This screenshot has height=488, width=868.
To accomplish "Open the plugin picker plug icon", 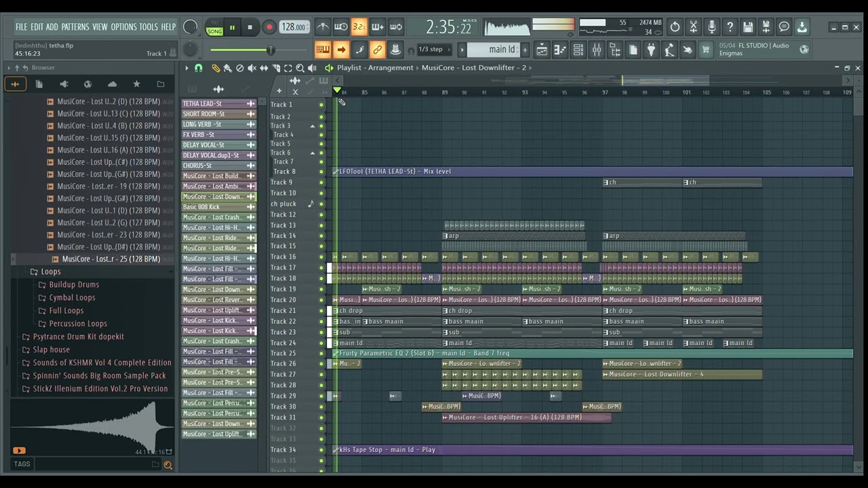I will tap(651, 49).
